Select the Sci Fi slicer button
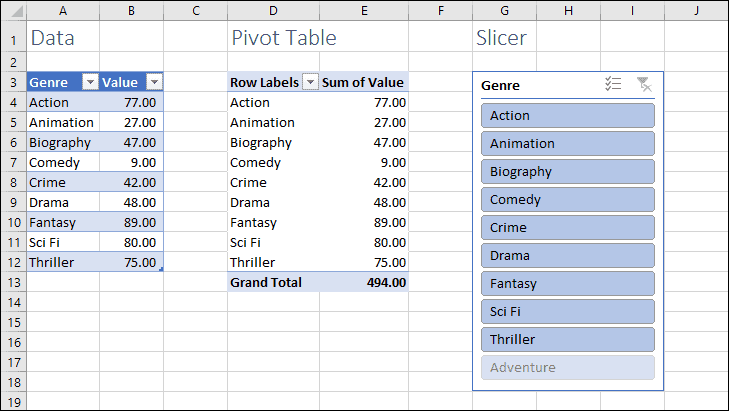 point(568,312)
